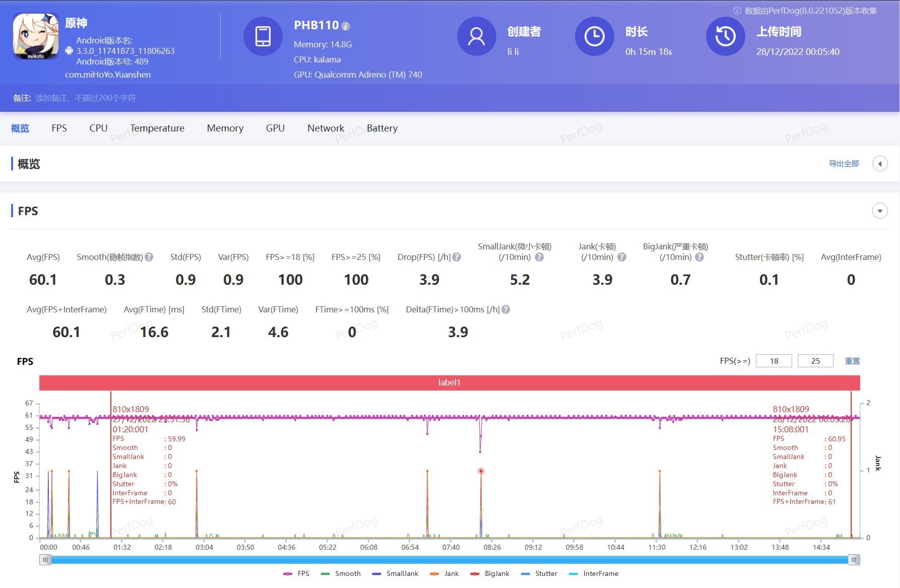Click the Genshin Impact app icon

pyautogui.click(x=35, y=36)
